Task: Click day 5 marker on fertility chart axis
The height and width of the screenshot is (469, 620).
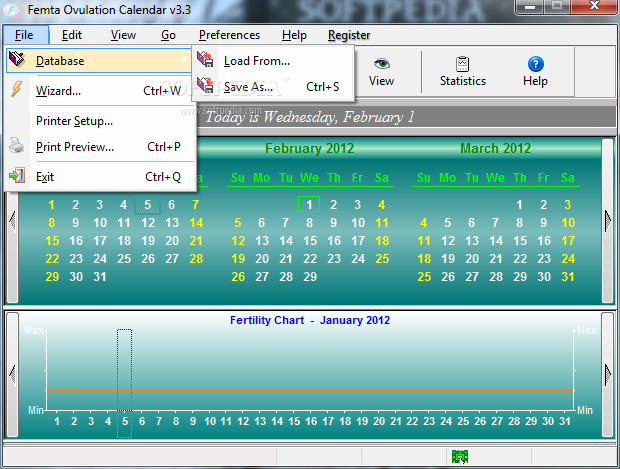Action: [125, 421]
